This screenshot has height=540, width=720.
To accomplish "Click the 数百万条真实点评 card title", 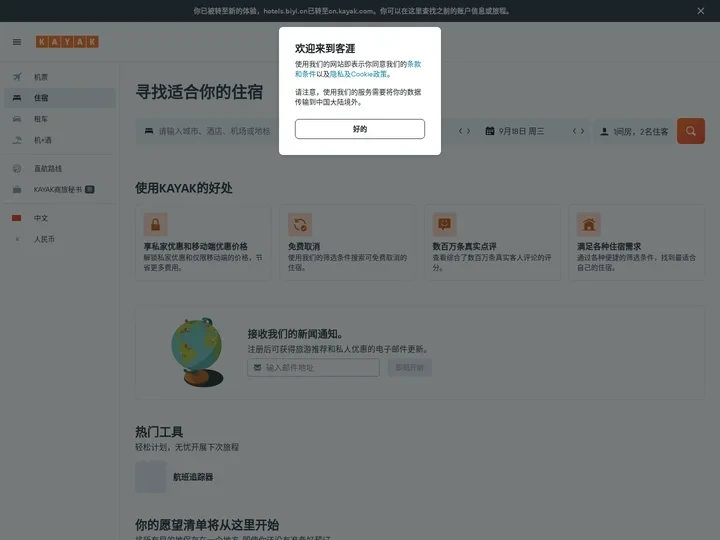I will pos(464,247).
